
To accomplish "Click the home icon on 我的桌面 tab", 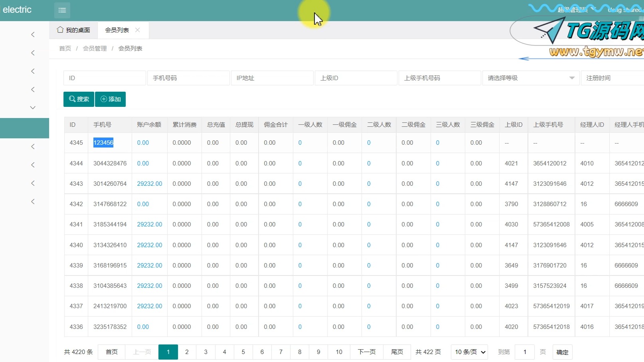I will click(60, 30).
